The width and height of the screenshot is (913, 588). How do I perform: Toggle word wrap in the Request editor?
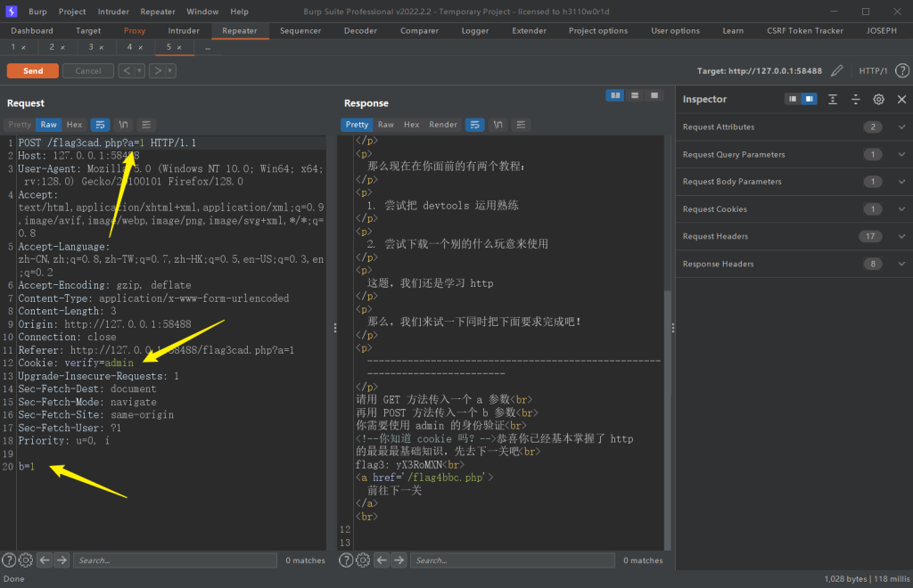[100, 125]
